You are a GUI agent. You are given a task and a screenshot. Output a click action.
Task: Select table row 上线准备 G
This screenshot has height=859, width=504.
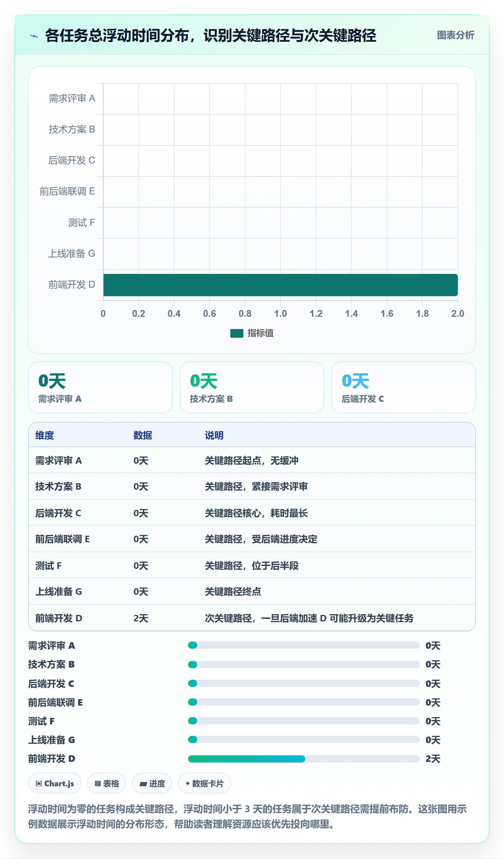(x=252, y=592)
